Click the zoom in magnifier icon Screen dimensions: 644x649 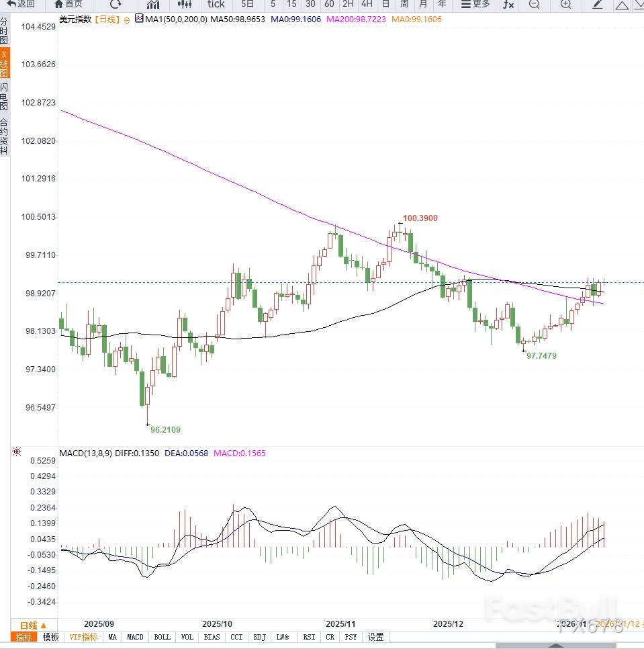pyautogui.click(x=565, y=5)
